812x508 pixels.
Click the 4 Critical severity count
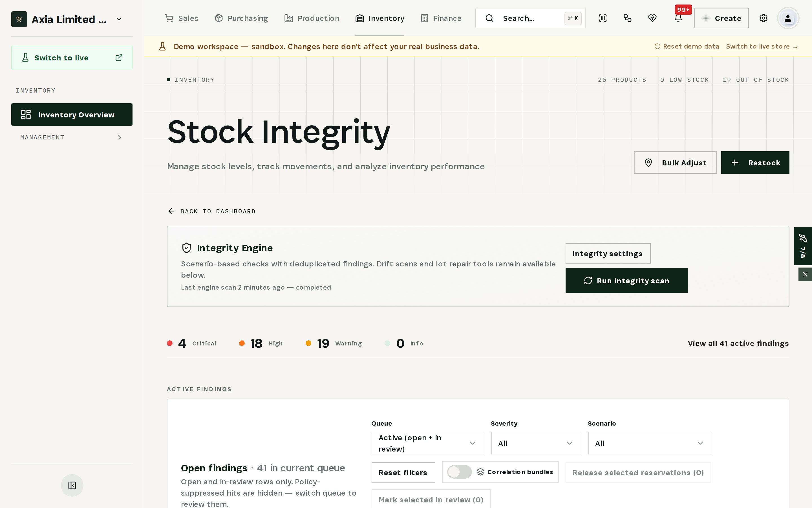point(192,343)
